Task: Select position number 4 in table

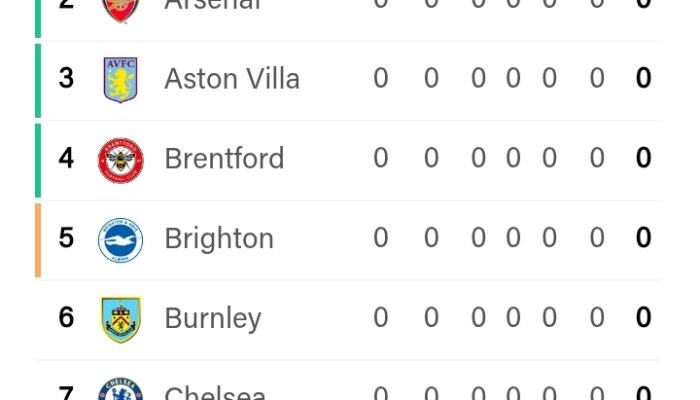Action: pos(66,158)
